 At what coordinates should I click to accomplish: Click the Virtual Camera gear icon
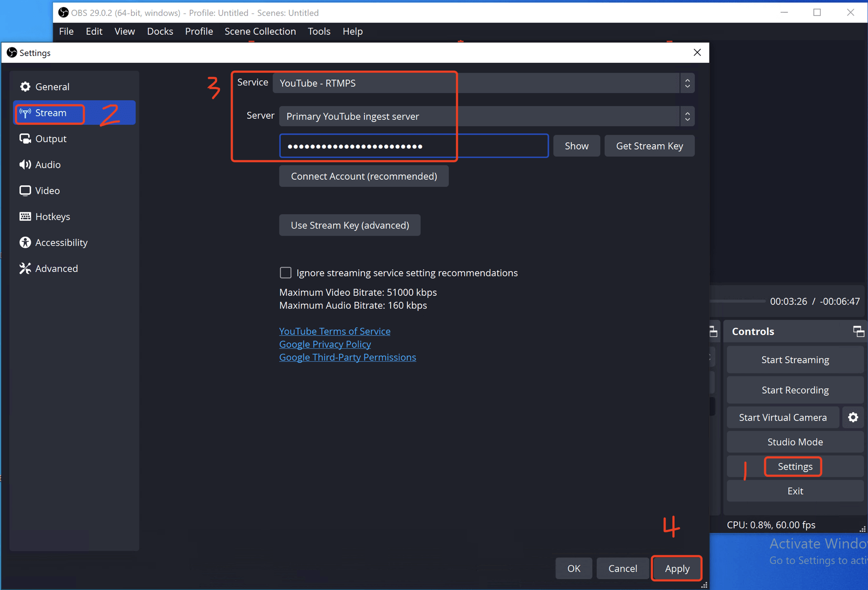coord(853,417)
